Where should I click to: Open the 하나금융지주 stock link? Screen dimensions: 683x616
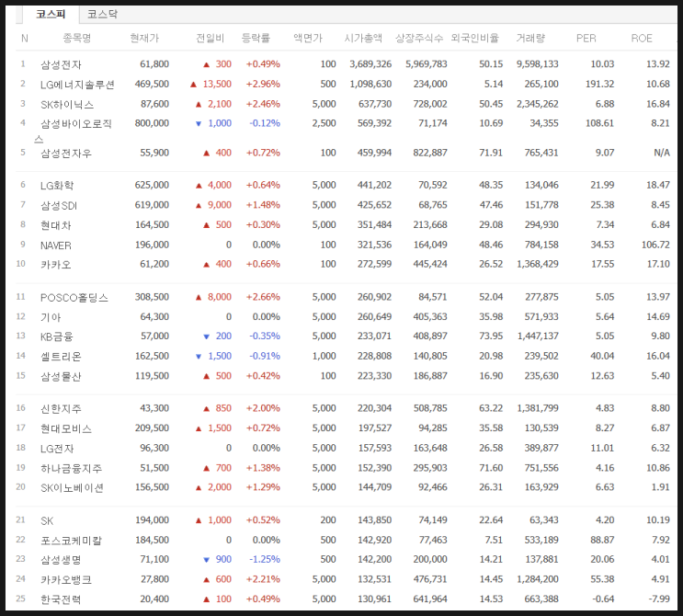[x=72, y=468]
